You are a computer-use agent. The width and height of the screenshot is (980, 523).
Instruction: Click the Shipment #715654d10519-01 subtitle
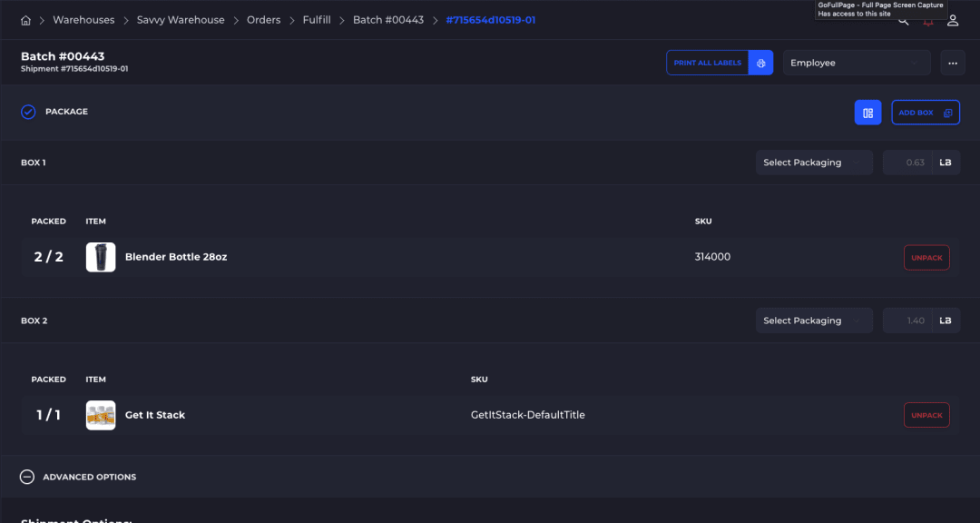(x=74, y=69)
